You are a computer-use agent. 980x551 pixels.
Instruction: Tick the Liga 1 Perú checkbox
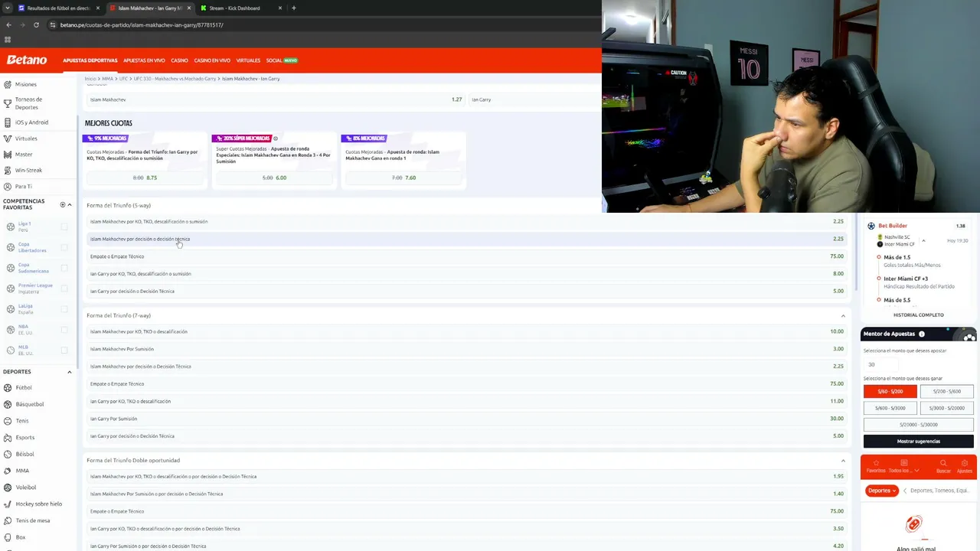click(x=64, y=227)
